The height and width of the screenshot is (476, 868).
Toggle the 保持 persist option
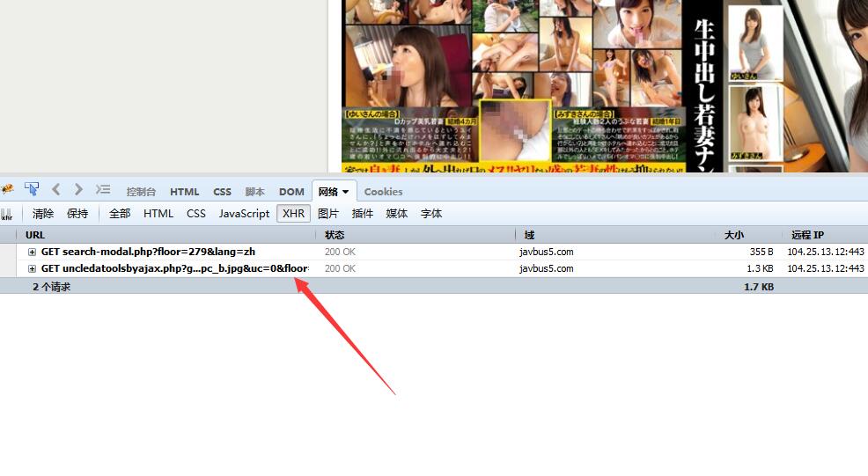pyautogui.click(x=77, y=214)
